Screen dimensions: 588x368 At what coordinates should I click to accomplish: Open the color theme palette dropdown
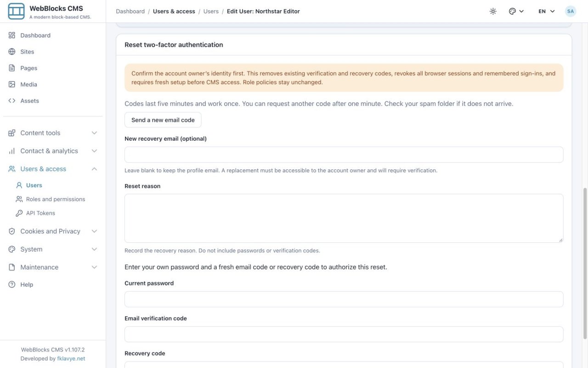coord(516,11)
